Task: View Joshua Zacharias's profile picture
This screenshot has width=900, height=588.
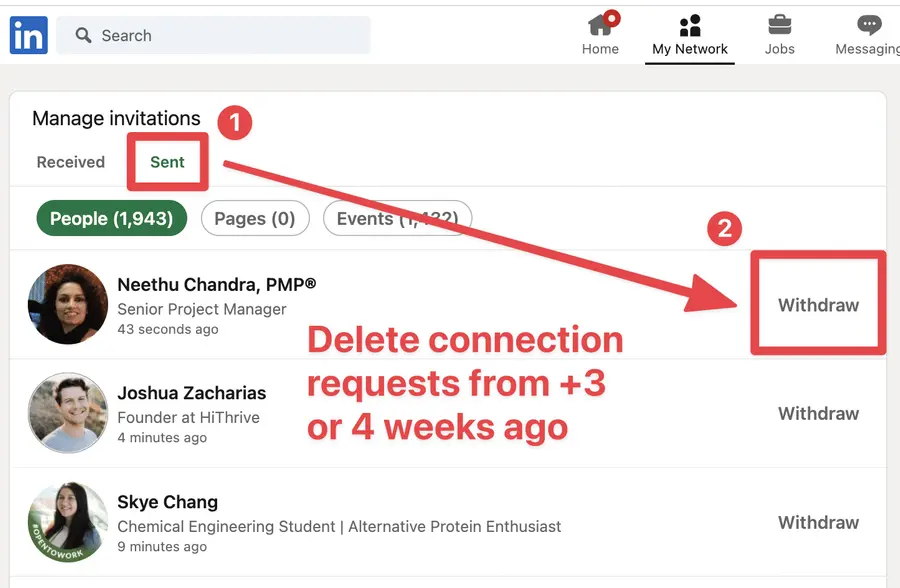Action: pyautogui.click(x=67, y=413)
